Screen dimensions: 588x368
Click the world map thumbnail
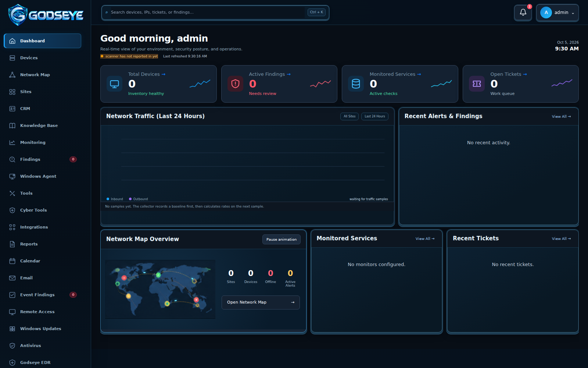160,289
